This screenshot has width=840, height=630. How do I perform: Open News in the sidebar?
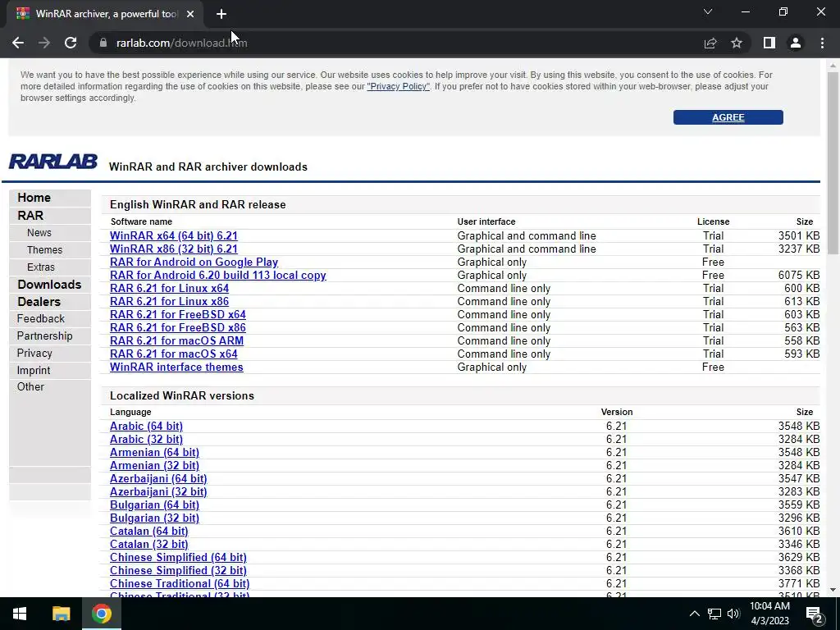click(39, 232)
